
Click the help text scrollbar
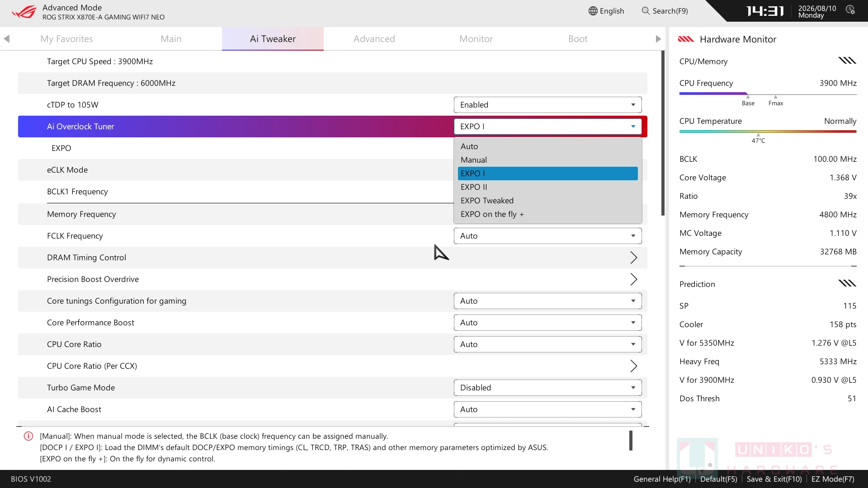[x=631, y=441]
